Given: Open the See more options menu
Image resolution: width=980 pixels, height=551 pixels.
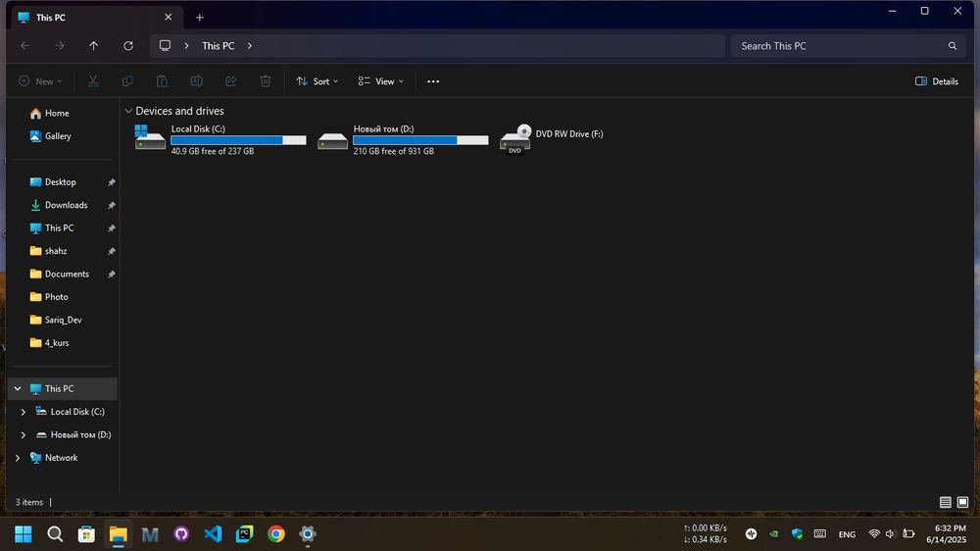Looking at the screenshot, I should coord(433,81).
